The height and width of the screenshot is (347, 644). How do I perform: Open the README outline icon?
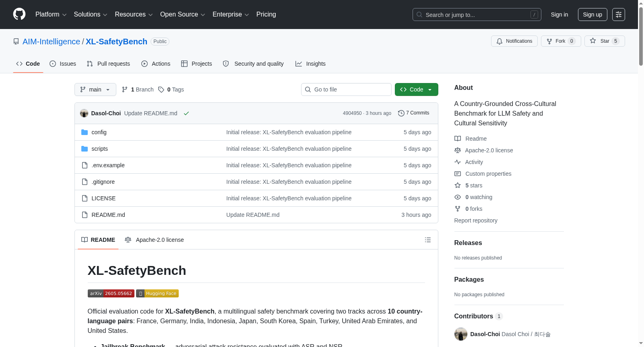pos(428,240)
